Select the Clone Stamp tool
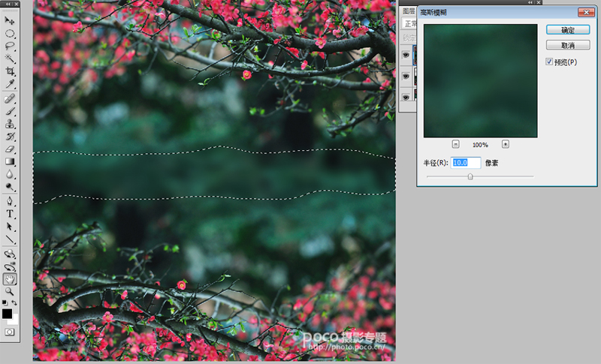Screen dimensions: 601x364 [x=10, y=124]
